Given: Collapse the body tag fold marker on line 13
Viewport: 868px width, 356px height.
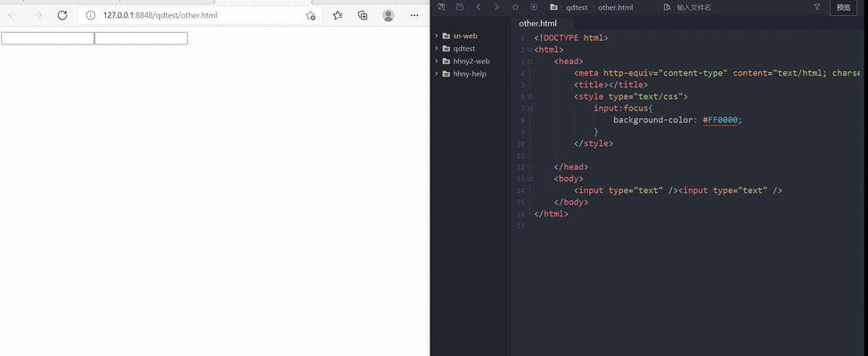Looking at the screenshot, I should 529,179.
